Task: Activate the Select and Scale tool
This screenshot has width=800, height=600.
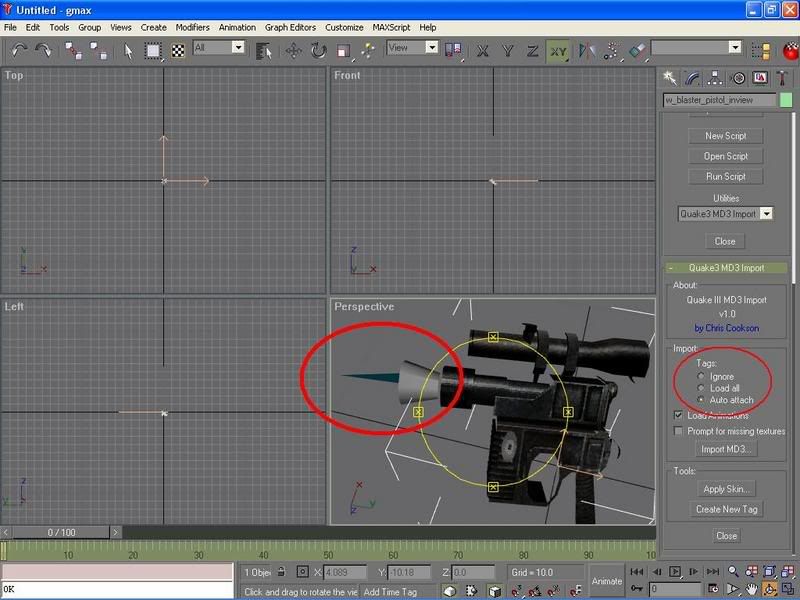Action: [x=343, y=51]
